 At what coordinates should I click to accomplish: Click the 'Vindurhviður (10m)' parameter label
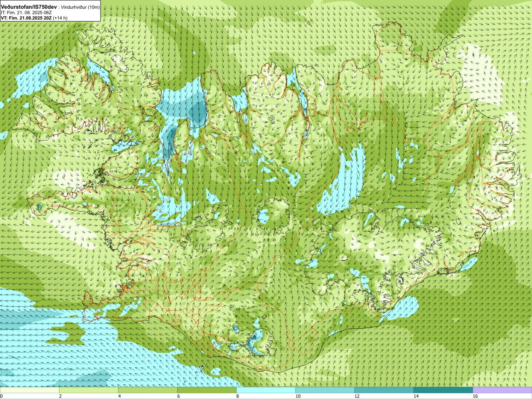click(81, 7)
